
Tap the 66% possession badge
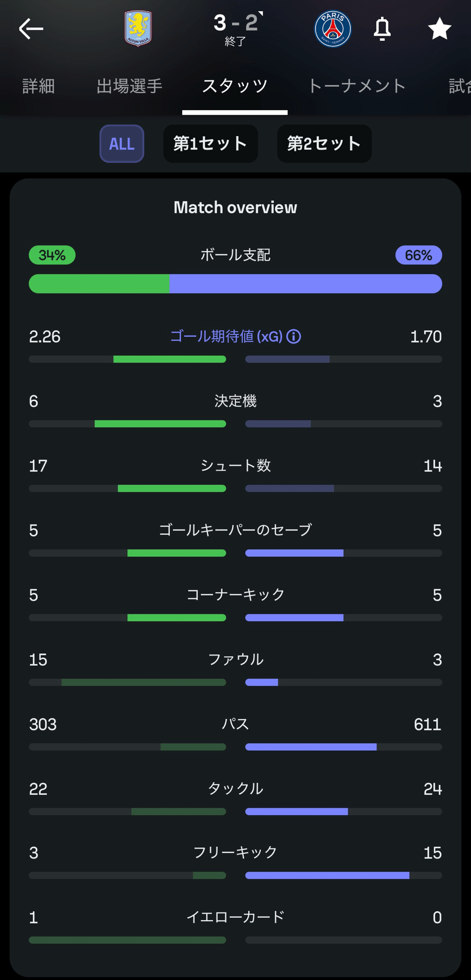419,255
